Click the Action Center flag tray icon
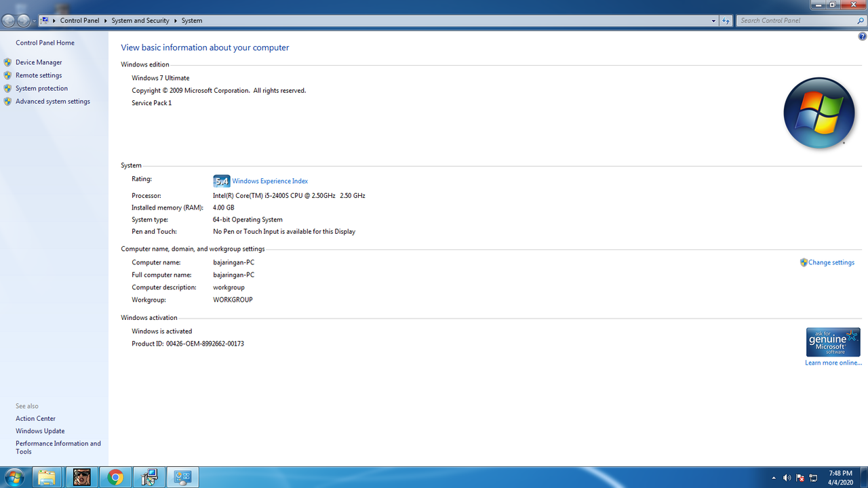 tap(800, 478)
